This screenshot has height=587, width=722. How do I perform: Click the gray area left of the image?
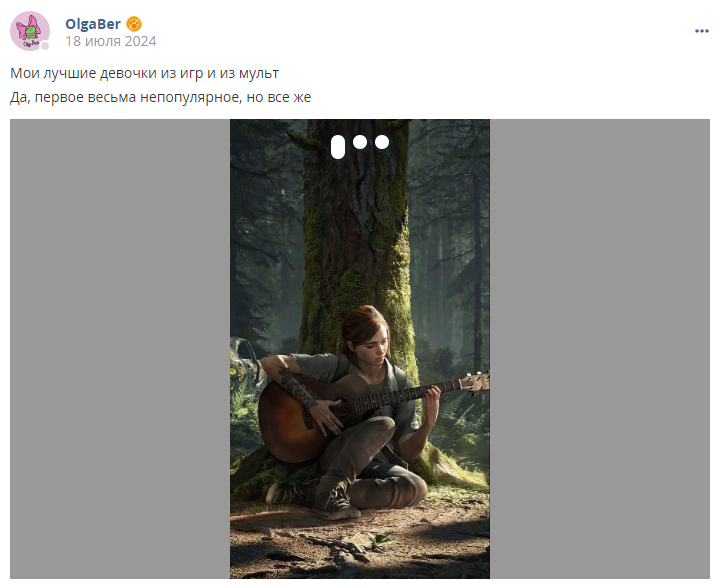coord(120,349)
